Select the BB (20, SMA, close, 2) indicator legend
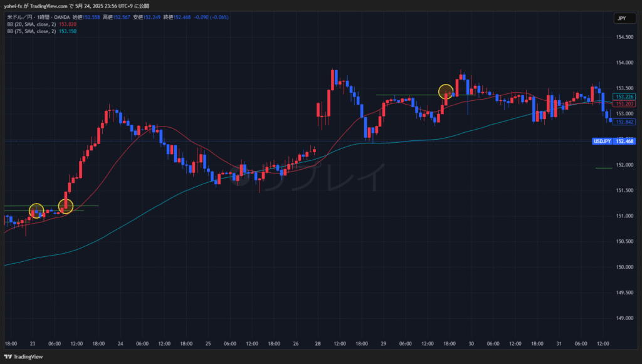 (x=31, y=24)
